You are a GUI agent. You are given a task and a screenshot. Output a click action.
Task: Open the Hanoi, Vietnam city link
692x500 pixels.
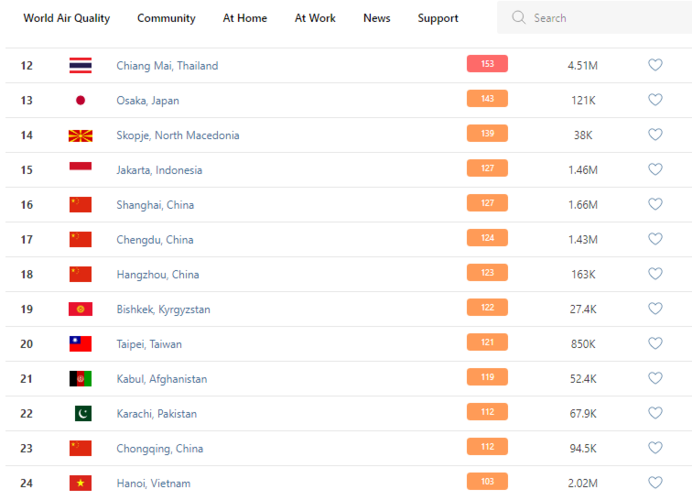click(x=153, y=483)
